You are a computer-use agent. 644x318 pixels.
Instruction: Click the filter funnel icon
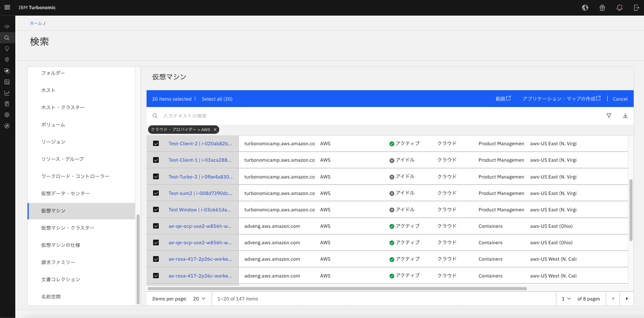(x=609, y=116)
